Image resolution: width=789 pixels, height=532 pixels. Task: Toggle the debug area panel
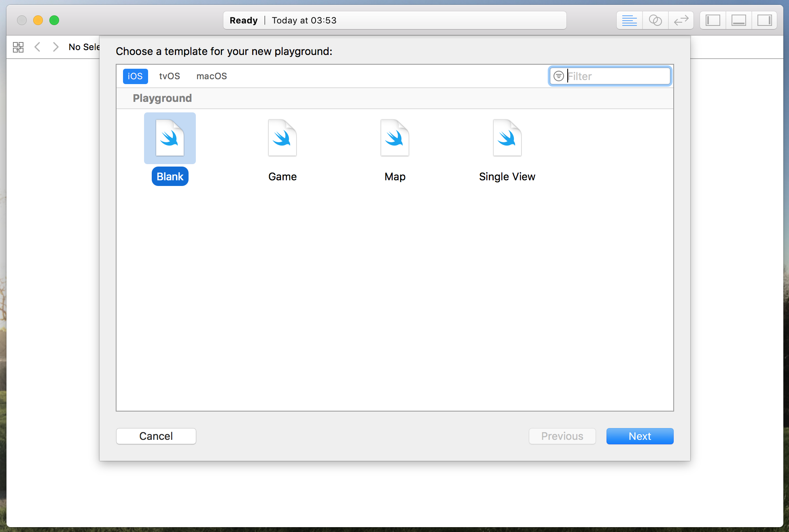point(738,20)
